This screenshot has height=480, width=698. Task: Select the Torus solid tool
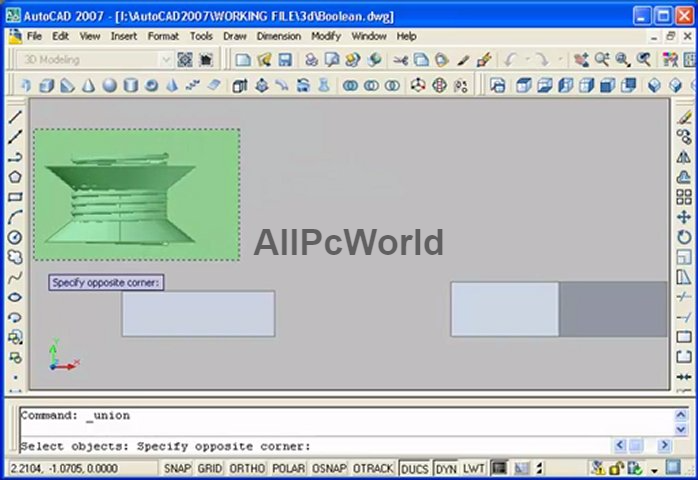click(x=151, y=85)
